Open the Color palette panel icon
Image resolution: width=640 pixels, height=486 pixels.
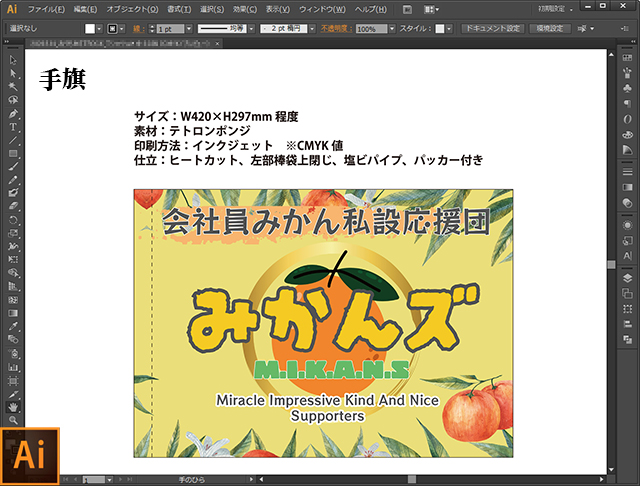pyautogui.click(x=627, y=134)
